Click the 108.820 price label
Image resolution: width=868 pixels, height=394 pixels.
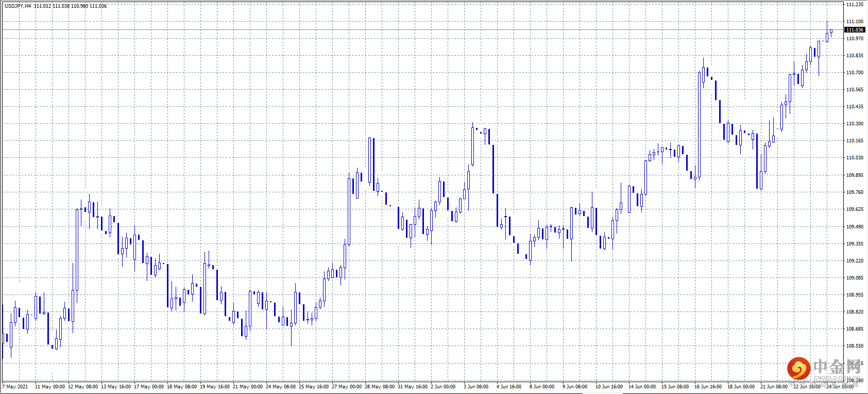click(x=855, y=312)
